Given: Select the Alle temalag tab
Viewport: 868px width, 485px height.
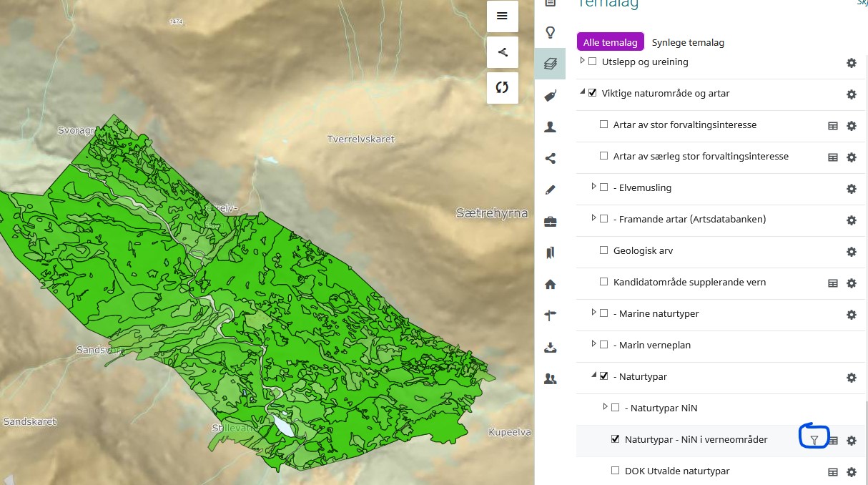Looking at the screenshot, I should coord(610,42).
